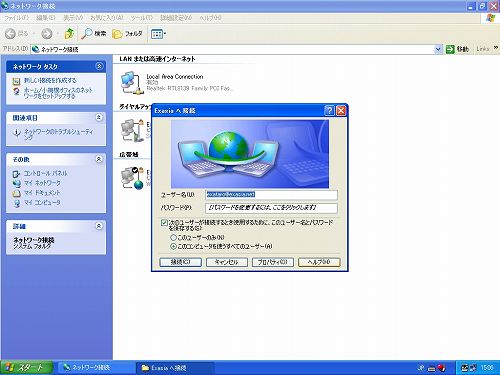Viewport: 500px width, 375px height.
Task: Click the Cancel (キャンセル) button
Action: [x=227, y=262]
